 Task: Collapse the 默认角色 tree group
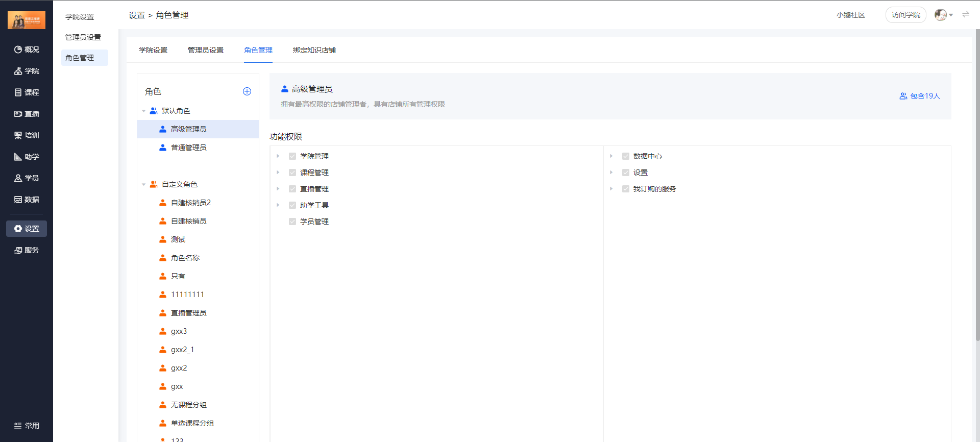[x=144, y=111]
